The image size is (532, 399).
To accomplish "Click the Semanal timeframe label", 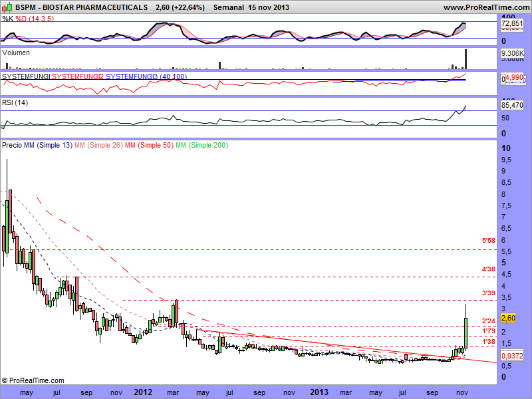I will pos(229,7).
